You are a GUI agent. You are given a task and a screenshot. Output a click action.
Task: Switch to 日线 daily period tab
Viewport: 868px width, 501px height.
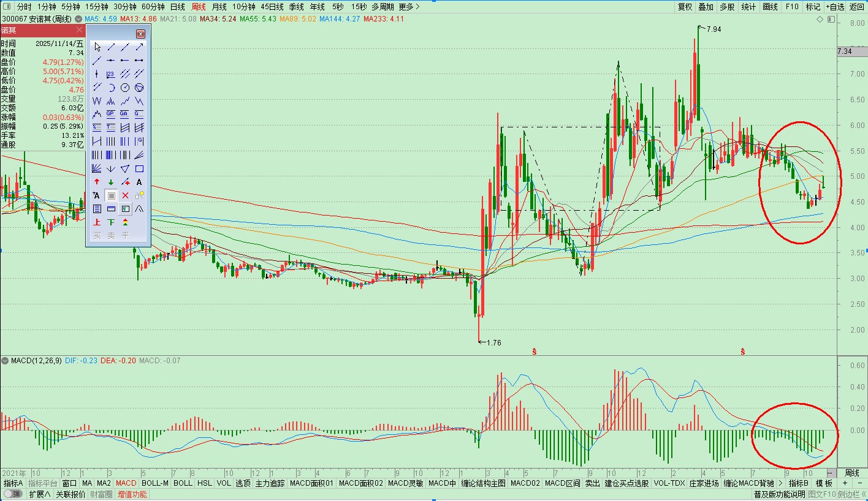tap(177, 7)
